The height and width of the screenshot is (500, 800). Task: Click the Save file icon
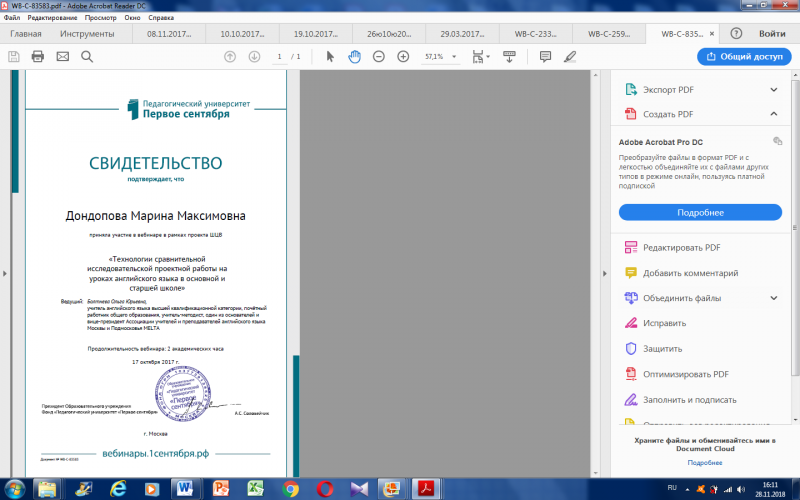click(x=14, y=57)
